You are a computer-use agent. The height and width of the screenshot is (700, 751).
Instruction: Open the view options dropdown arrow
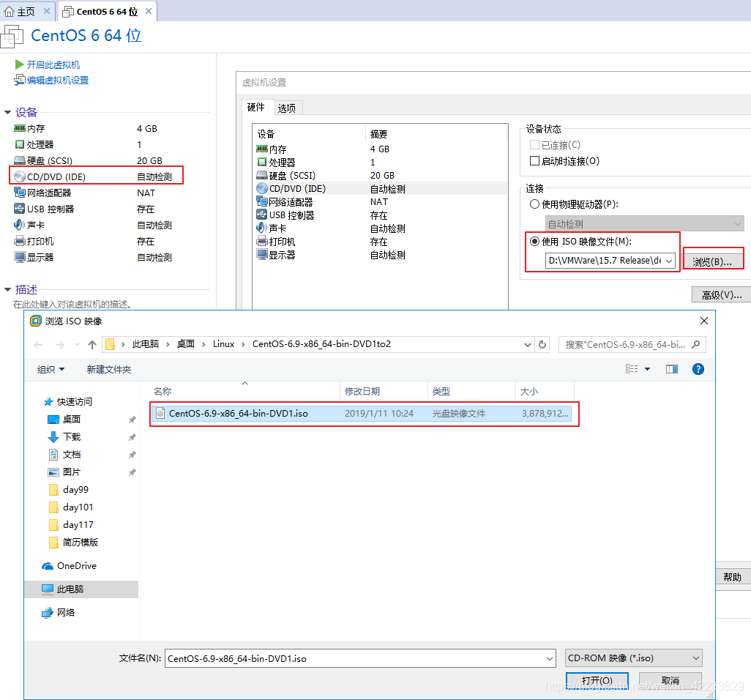coord(648,369)
